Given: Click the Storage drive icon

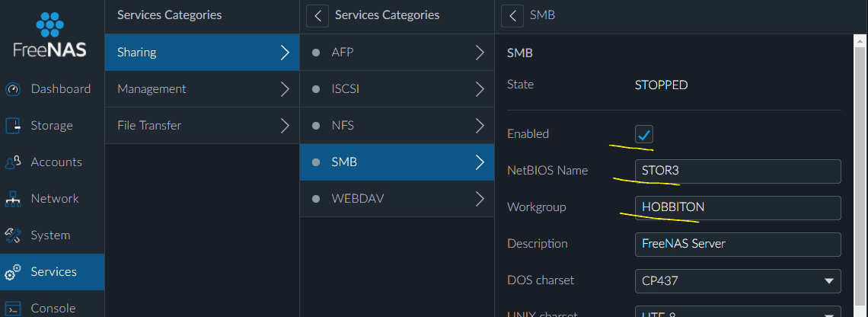Looking at the screenshot, I should pyautogui.click(x=13, y=126).
